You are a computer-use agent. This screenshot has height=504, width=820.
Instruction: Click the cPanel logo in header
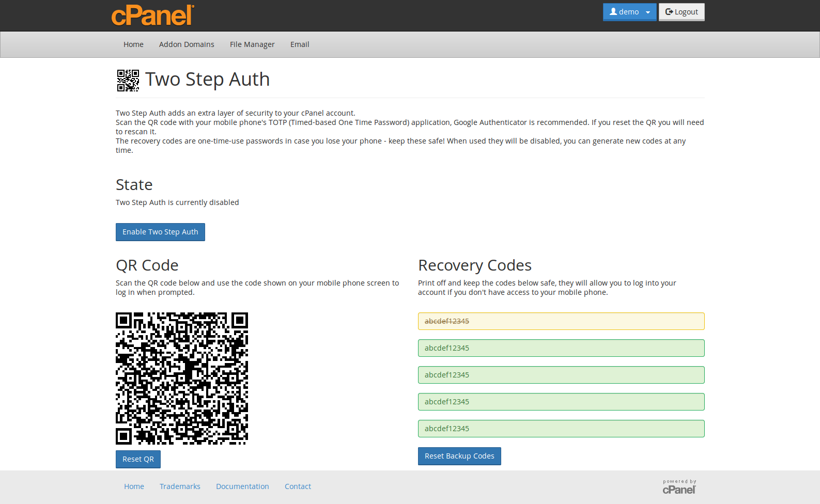[x=153, y=15]
